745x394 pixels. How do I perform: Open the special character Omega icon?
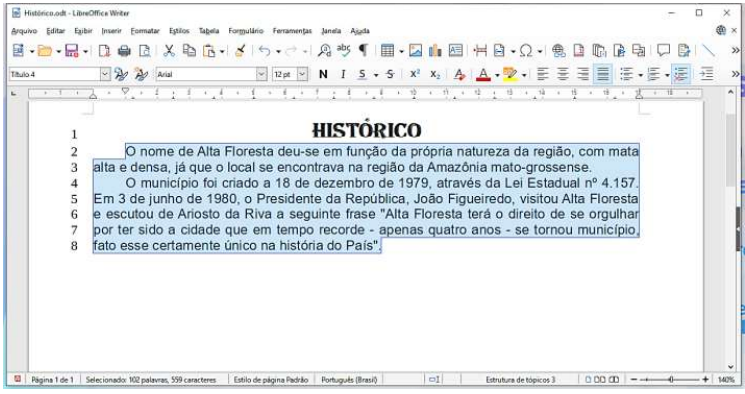click(x=526, y=50)
